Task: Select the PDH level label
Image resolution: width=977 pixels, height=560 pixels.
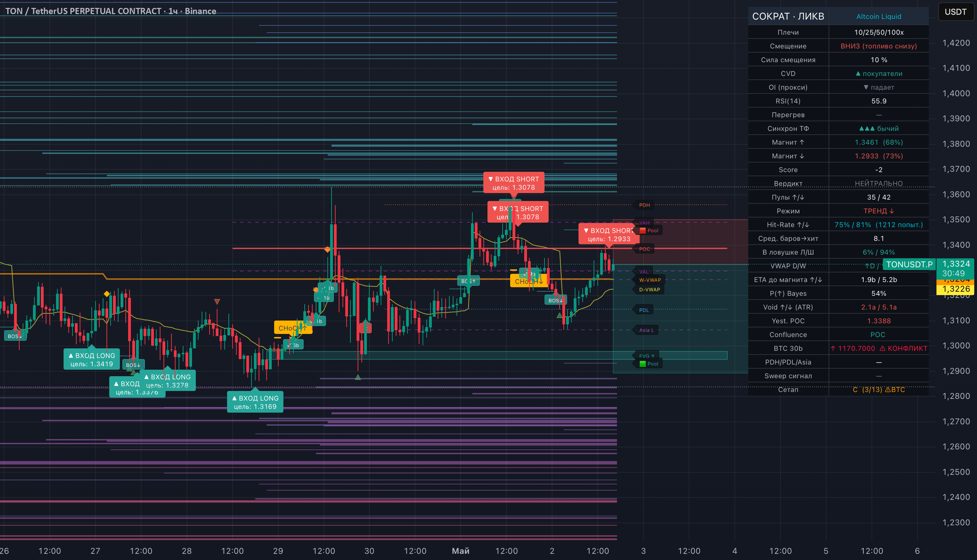Action: [644, 205]
